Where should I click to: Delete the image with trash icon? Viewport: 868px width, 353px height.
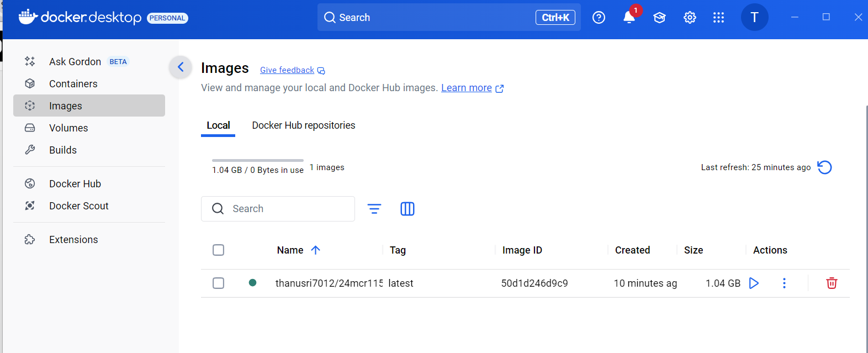click(832, 283)
